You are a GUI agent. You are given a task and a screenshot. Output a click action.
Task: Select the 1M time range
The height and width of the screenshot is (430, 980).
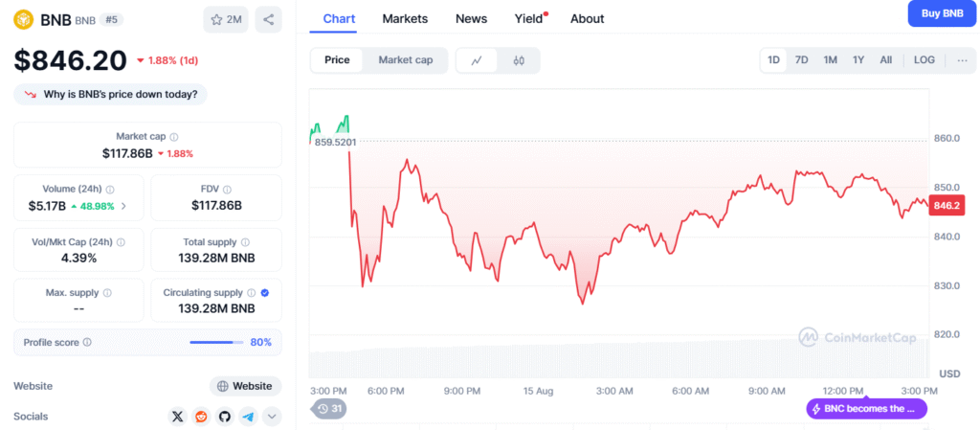pos(830,60)
